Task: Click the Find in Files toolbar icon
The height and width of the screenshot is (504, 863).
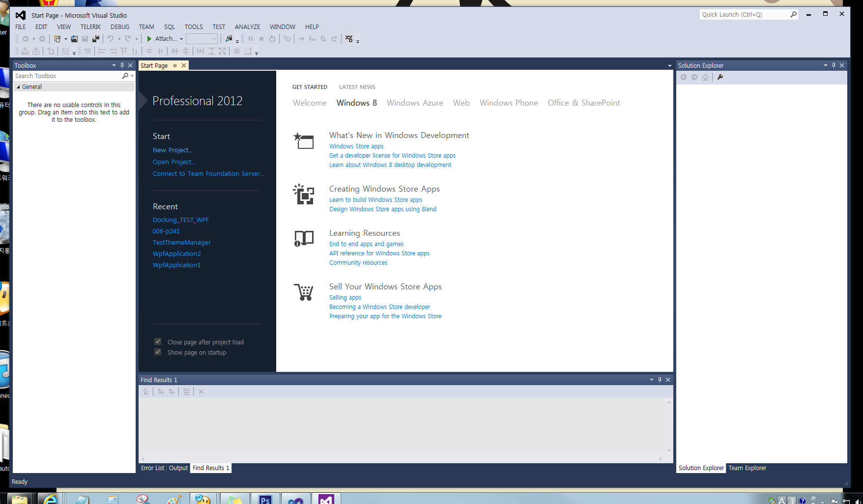Action: 229,39
